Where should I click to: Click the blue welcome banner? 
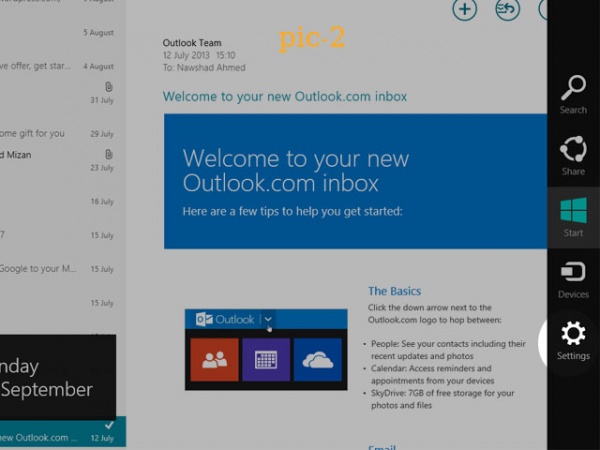click(355, 181)
